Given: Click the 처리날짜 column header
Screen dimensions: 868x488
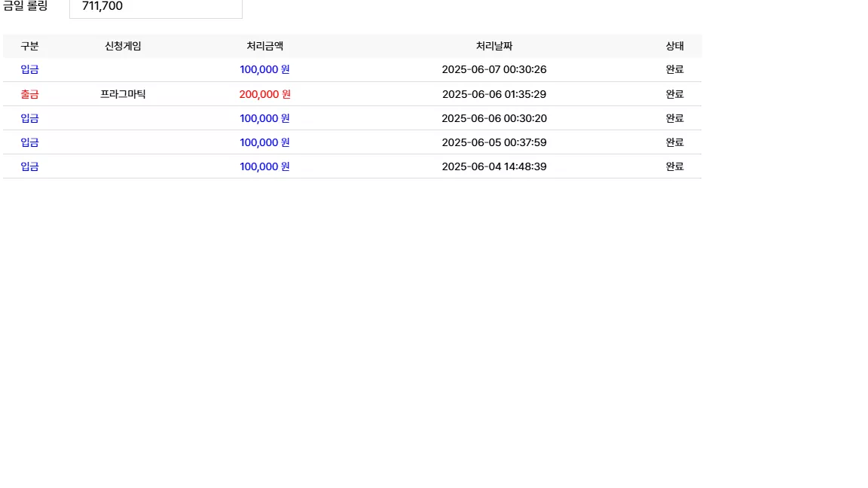Looking at the screenshot, I should [494, 46].
